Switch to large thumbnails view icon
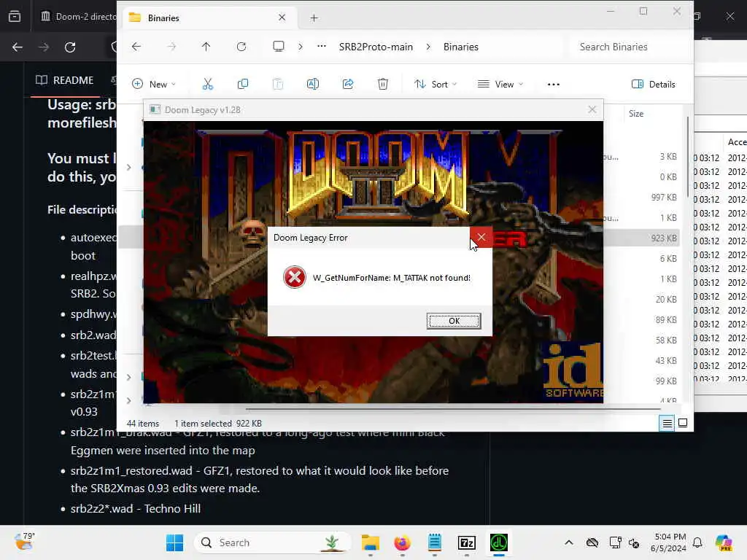747x560 pixels. click(x=683, y=423)
